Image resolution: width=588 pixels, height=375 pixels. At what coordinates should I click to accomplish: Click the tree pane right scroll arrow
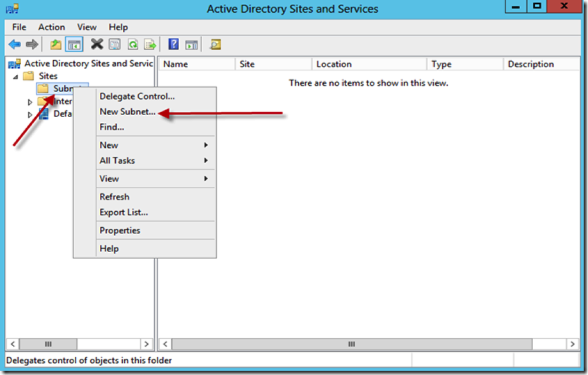coord(147,344)
